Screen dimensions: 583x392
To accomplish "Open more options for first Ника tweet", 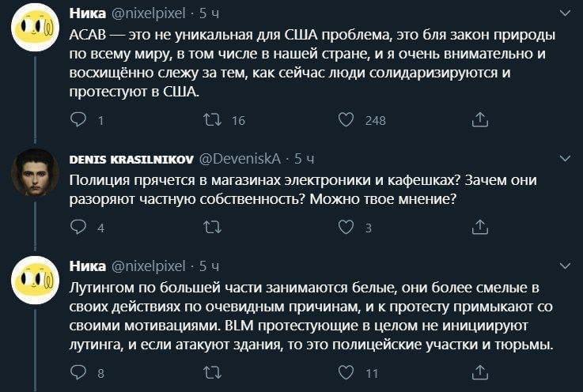I will [564, 13].
